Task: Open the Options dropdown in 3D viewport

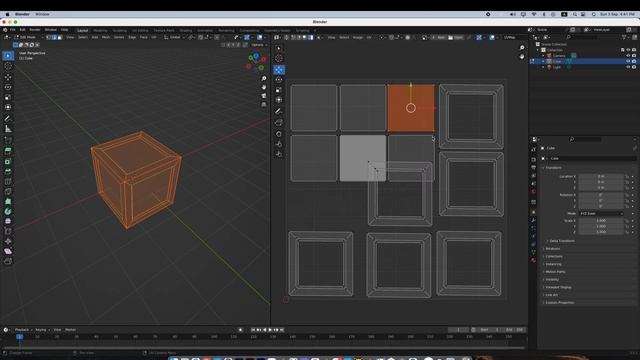Action: coord(258,45)
